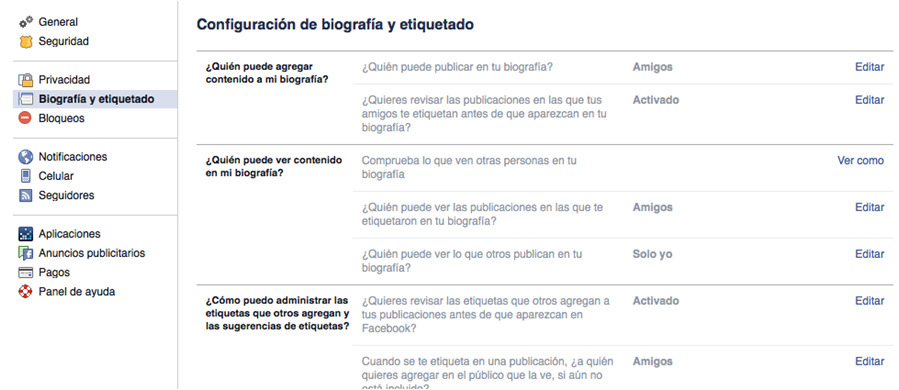The image size is (899, 390).
Task: Click '¿Cómo puedo administrar las etiquetas' heading
Action: (277, 313)
